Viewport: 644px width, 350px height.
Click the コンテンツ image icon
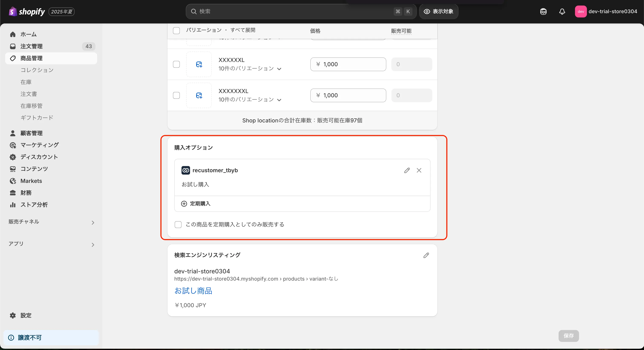click(x=13, y=169)
